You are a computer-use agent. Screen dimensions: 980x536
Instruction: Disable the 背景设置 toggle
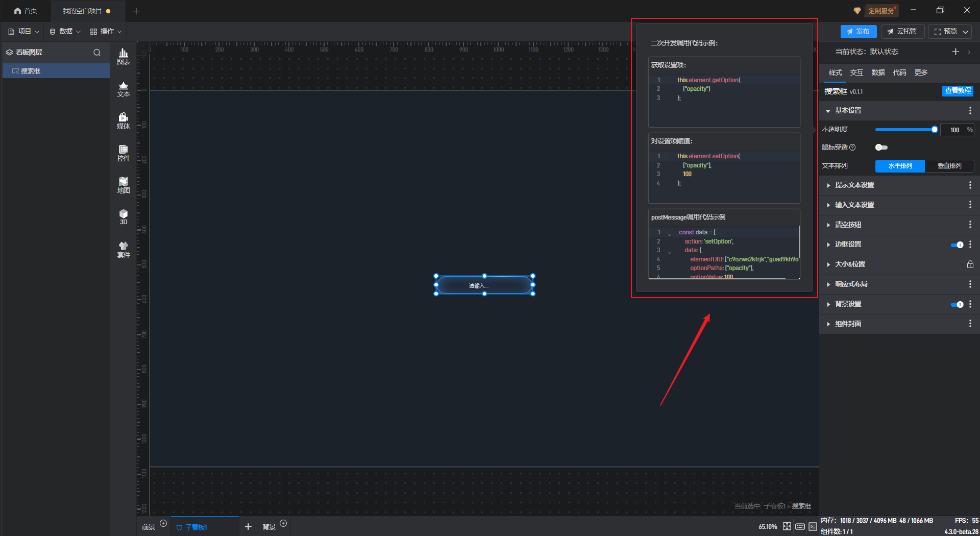click(957, 305)
